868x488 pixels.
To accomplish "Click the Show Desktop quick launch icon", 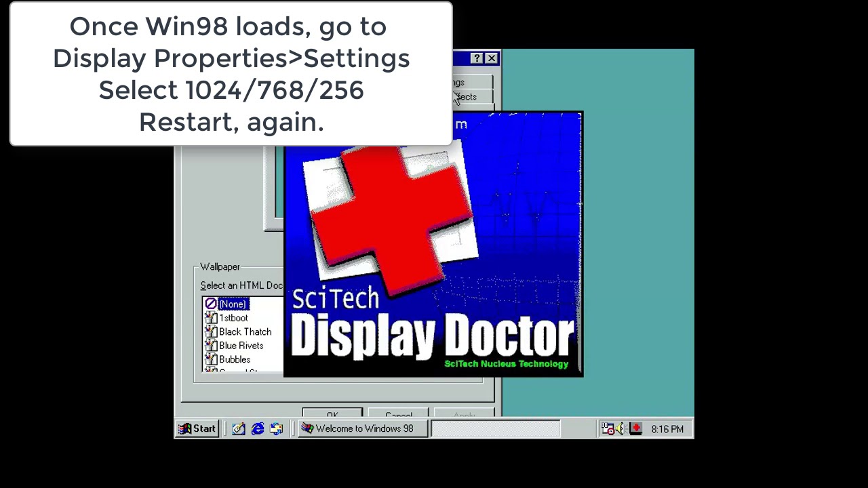I will pos(238,428).
